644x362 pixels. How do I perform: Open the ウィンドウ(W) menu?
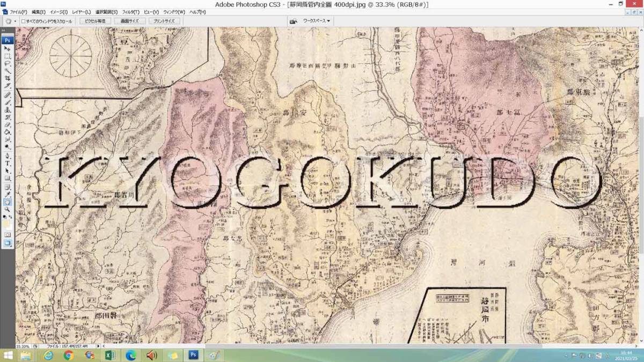(174, 12)
